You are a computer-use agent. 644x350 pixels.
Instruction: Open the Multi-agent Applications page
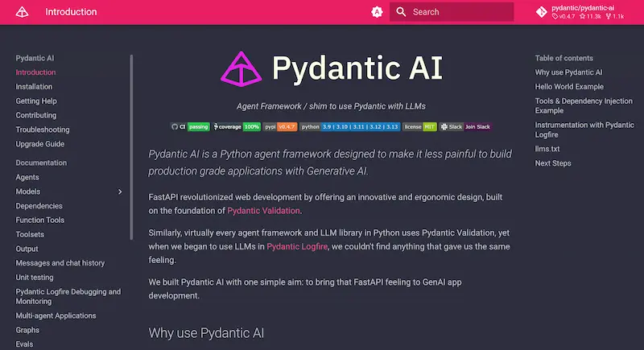pos(56,315)
